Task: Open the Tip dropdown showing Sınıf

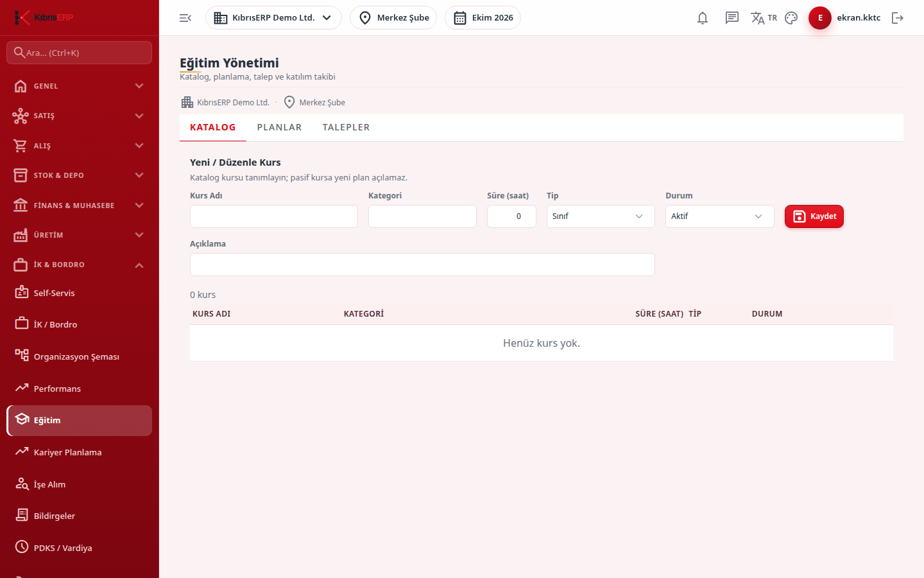Action: pyautogui.click(x=601, y=216)
